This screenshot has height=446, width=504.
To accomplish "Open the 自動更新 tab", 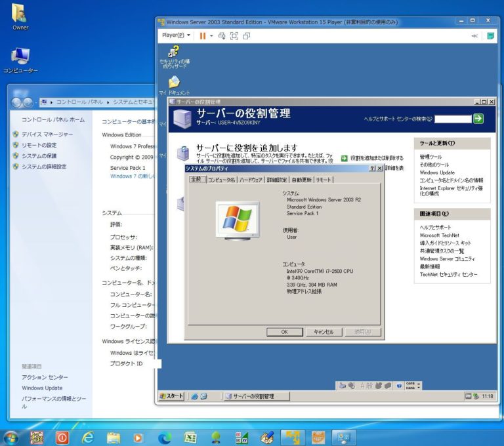I will (301, 180).
